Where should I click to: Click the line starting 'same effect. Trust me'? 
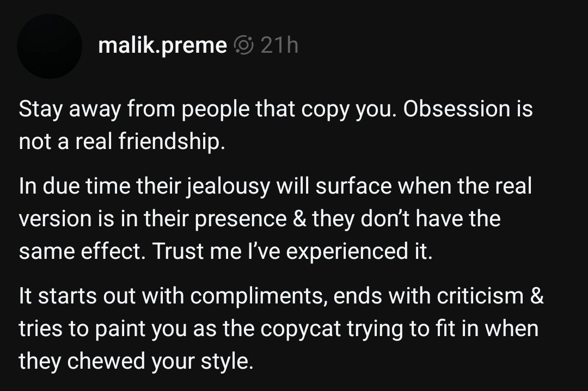(x=225, y=251)
